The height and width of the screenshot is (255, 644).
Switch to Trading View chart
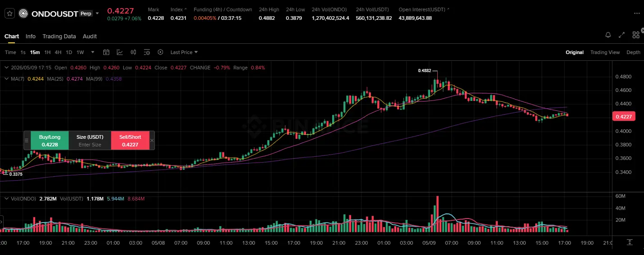[605, 52]
